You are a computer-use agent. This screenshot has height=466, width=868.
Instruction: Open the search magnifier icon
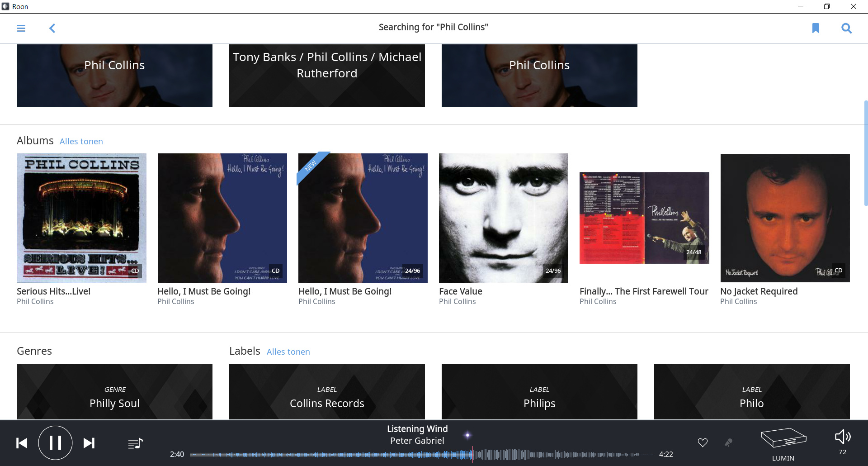(x=846, y=28)
